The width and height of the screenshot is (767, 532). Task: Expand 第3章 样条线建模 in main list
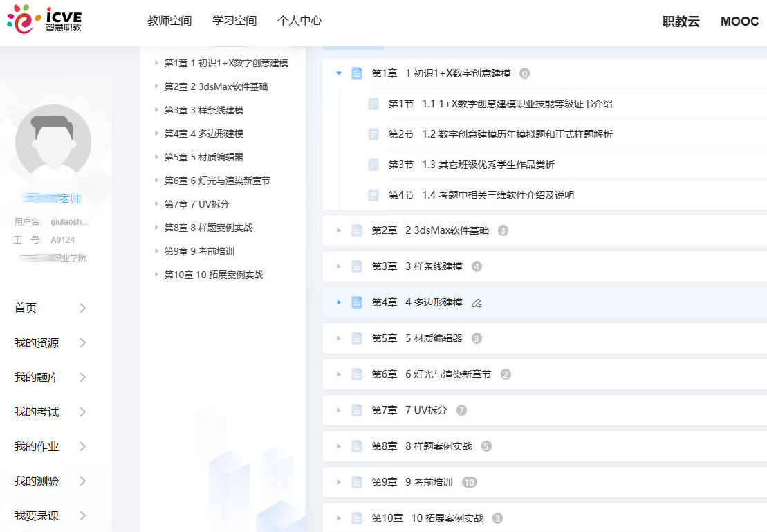coord(338,266)
